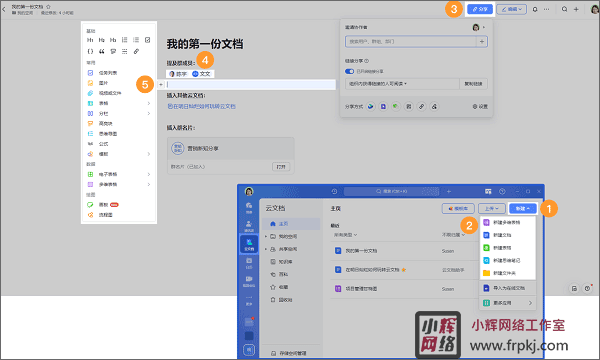600x360 pixels.
Task: Insert a link using the chain icon
Action: [x=136, y=51]
